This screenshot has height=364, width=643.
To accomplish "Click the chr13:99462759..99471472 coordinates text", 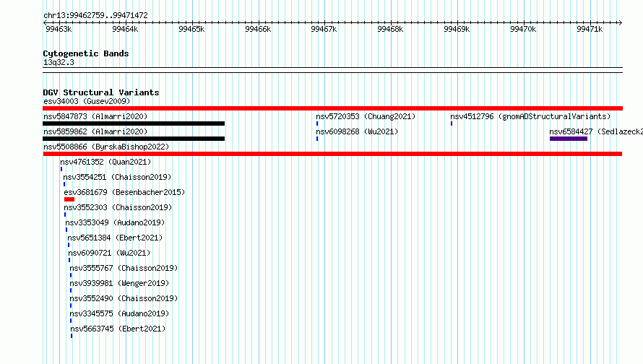I will [x=95, y=15].
